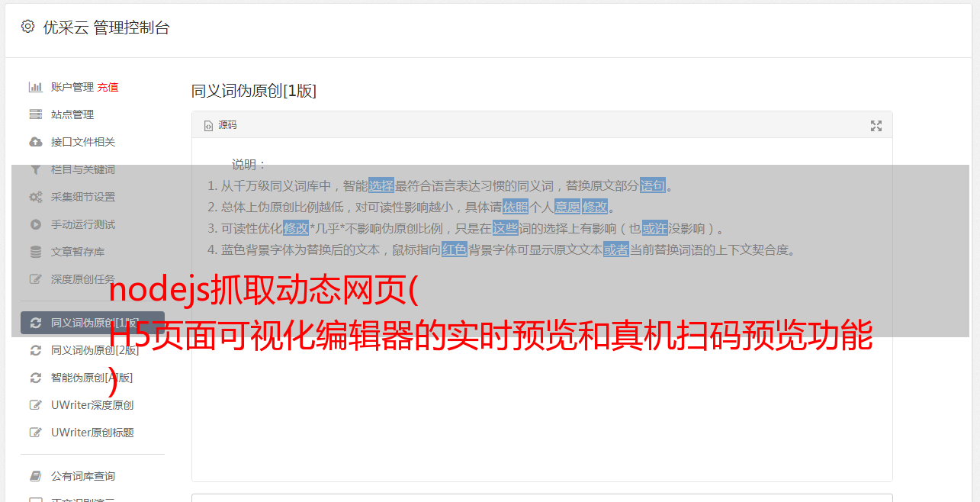Click the highlighted word 选择 in the text
This screenshot has height=502, width=980.
381,185
